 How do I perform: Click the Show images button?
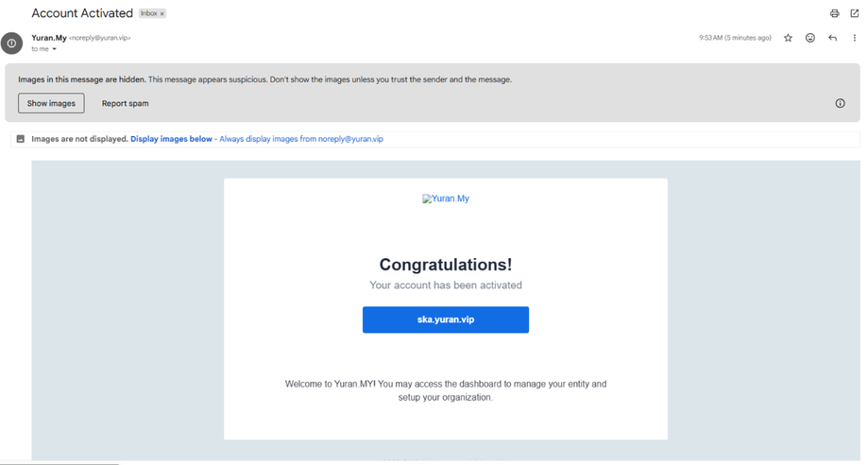[x=51, y=103]
